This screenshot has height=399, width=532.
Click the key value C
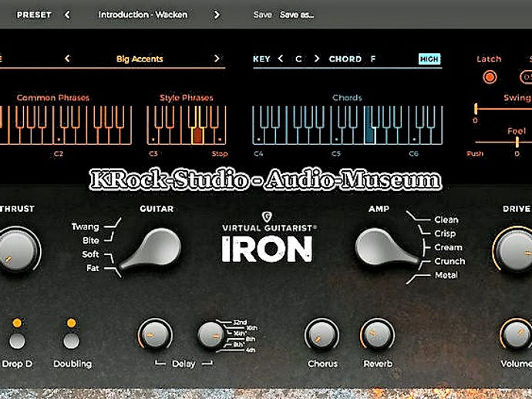click(x=298, y=59)
